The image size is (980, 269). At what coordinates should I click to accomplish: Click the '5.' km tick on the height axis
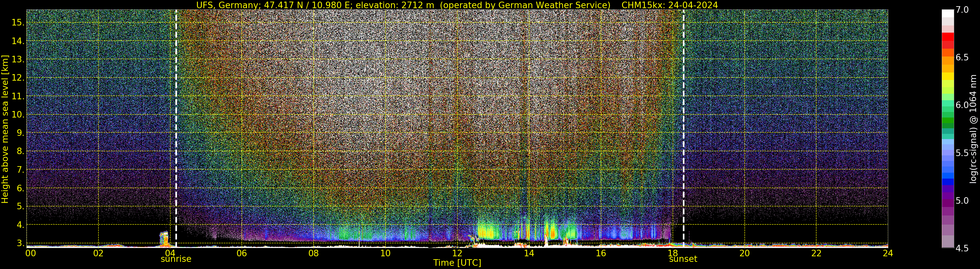[20, 206]
